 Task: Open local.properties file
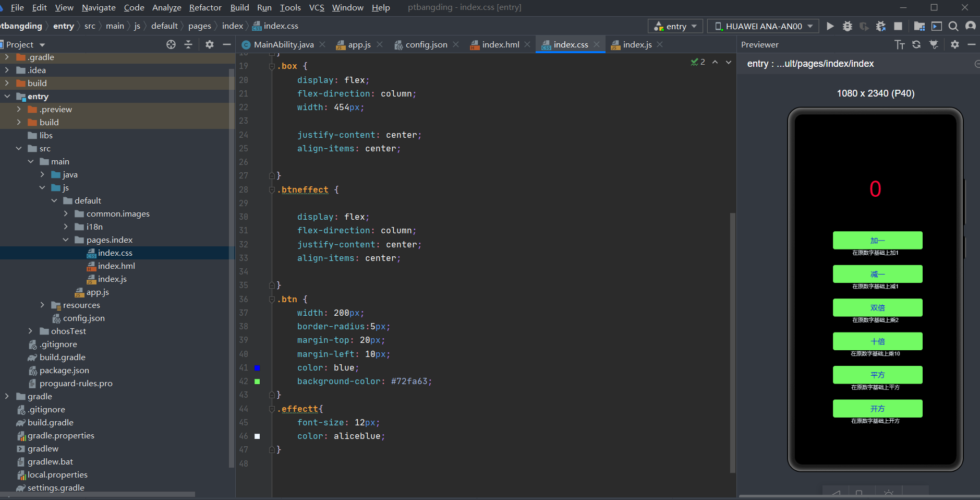tap(57, 474)
